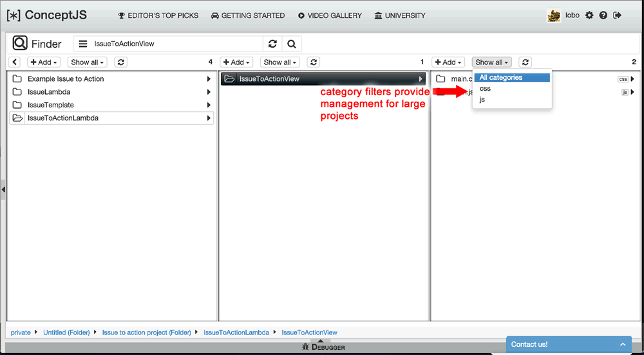Click the Debugger bug icon
Viewport: 644px width, 355px height.
(305, 347)
